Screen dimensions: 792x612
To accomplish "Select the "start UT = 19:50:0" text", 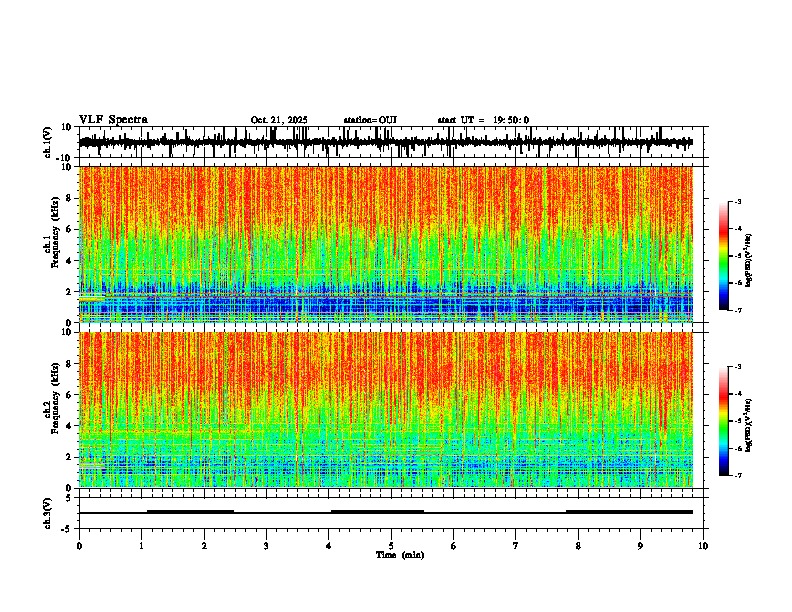I will [483, 120].
